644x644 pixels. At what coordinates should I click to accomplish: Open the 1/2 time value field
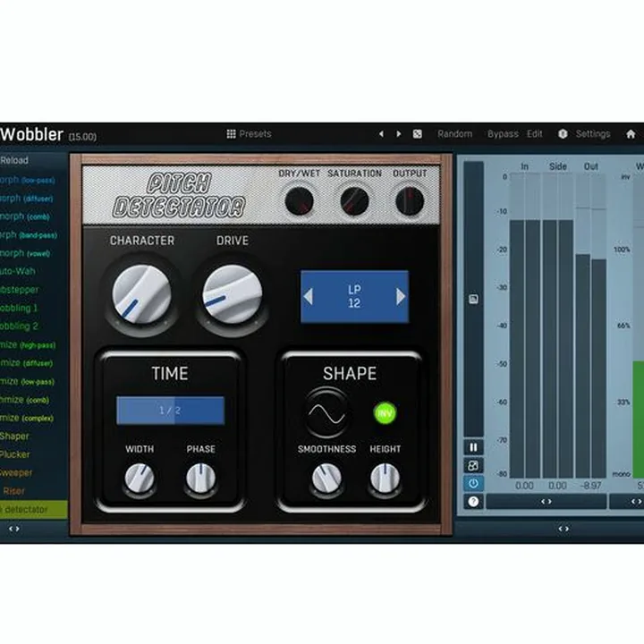click(171, 411)
